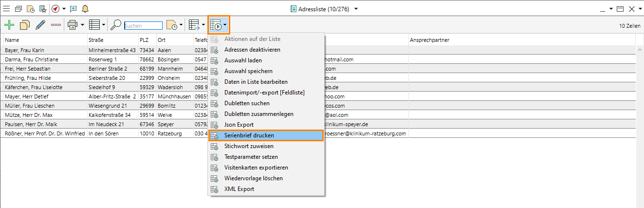Add a new address with green plus
Screen dimensions: 644x208
[9, 24]
